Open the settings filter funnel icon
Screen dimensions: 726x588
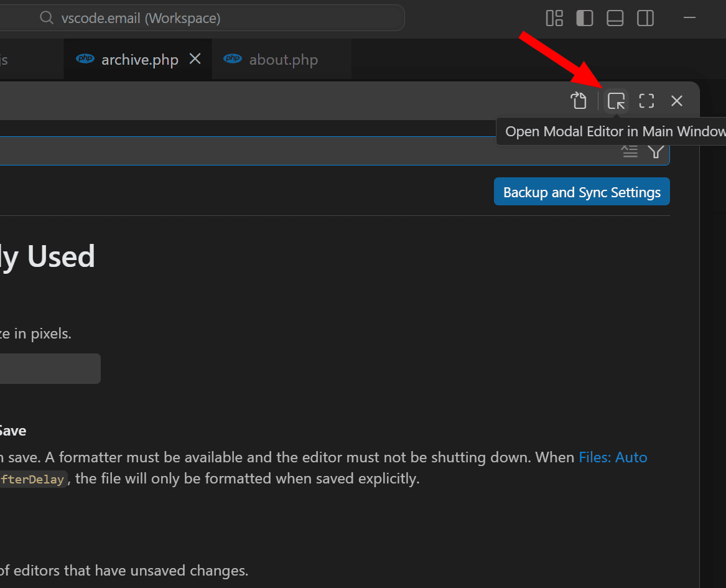655,151
